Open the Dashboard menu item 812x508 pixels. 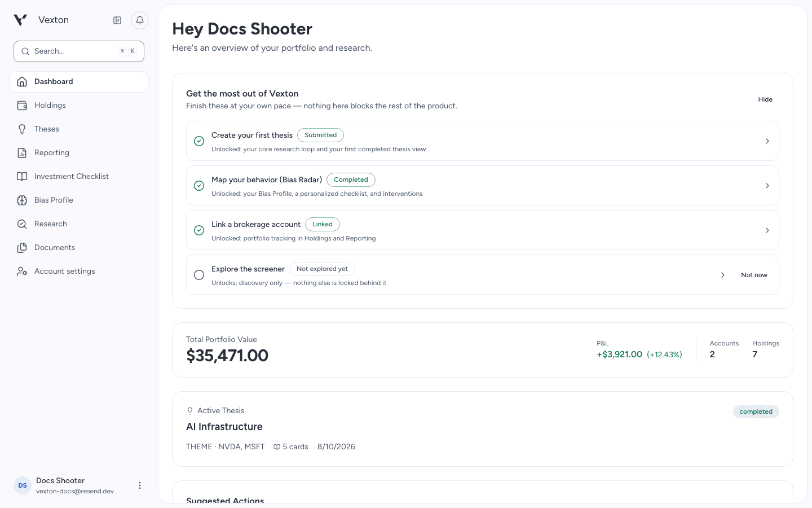click(79, 82)
